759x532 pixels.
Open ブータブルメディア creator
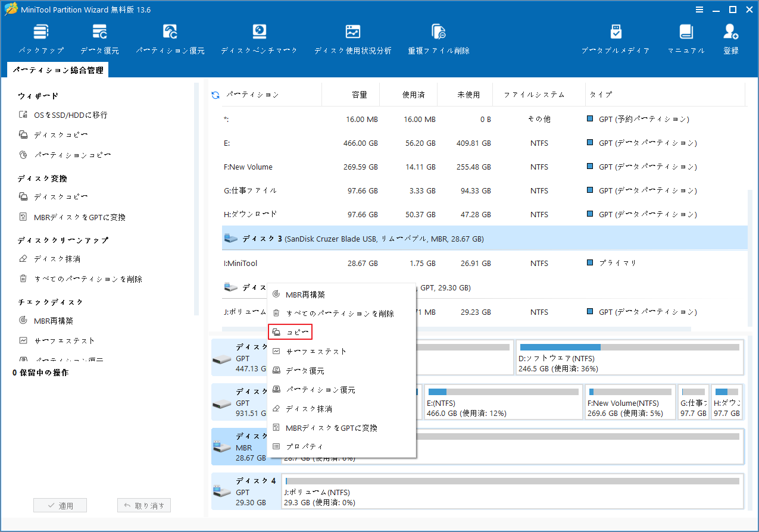coord(616,37)
